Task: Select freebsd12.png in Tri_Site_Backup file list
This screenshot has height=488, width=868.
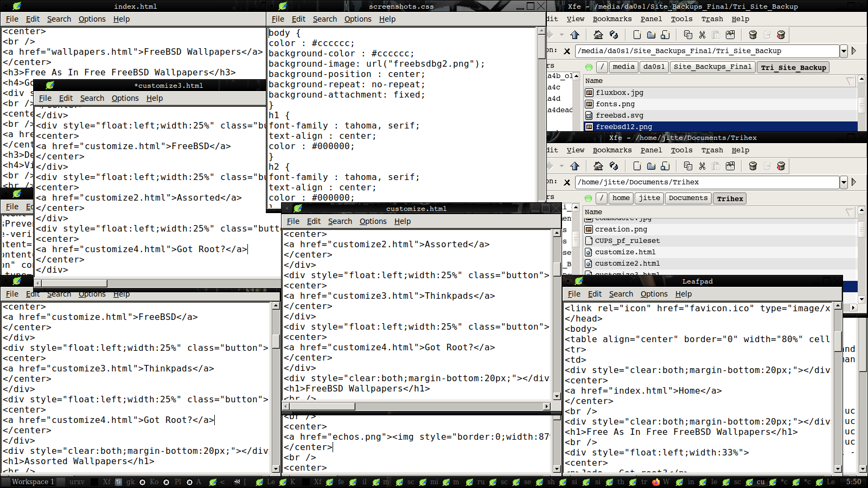Action: 720,126
